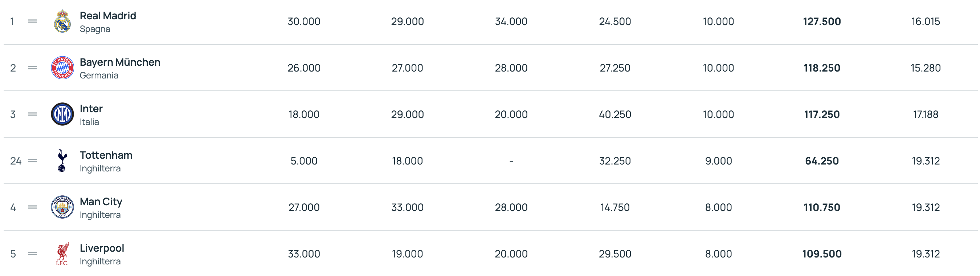The width and height of the screenshot is (980, 276).
Task: Click the Spagna country label
Action: click(95, 29)
